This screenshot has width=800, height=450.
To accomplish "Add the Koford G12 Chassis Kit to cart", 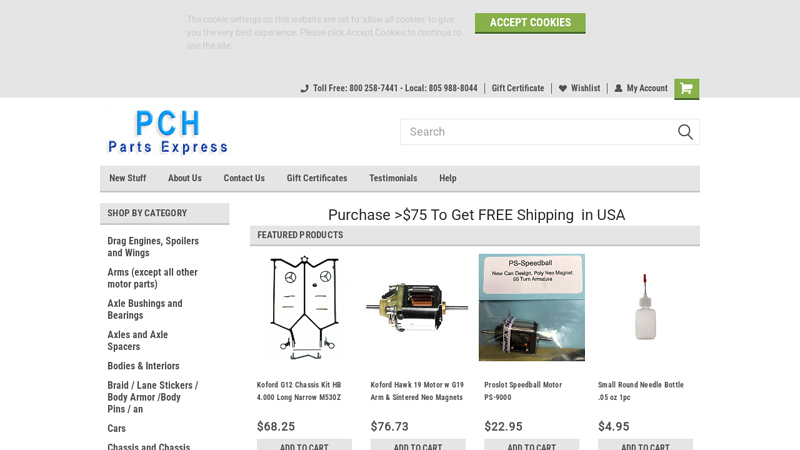I will (304, 445).
